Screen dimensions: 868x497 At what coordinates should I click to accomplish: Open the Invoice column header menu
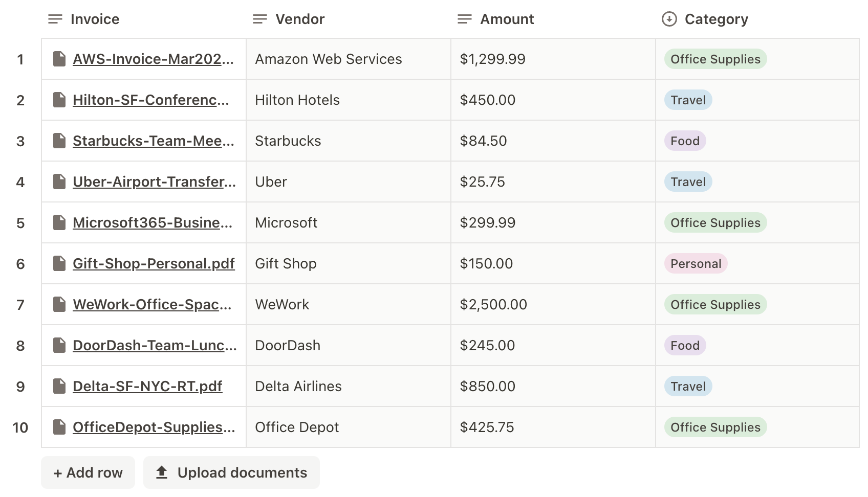coord(144,19)
